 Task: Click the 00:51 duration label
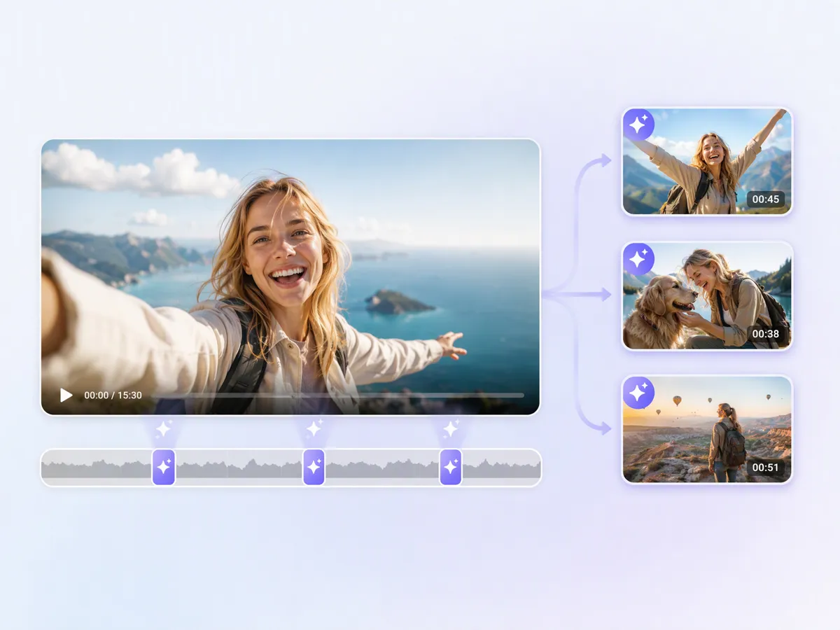[x=766, y=468]
